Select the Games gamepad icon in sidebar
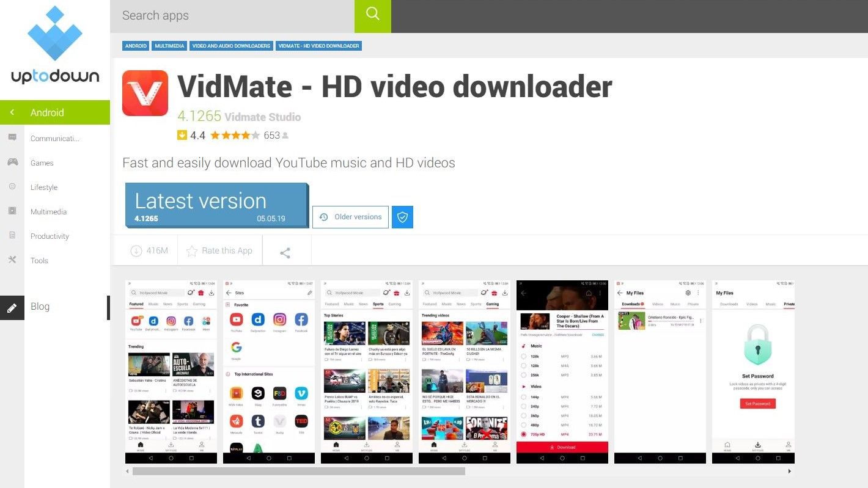This screenshot has width=868, height=488. click(12, 162)
